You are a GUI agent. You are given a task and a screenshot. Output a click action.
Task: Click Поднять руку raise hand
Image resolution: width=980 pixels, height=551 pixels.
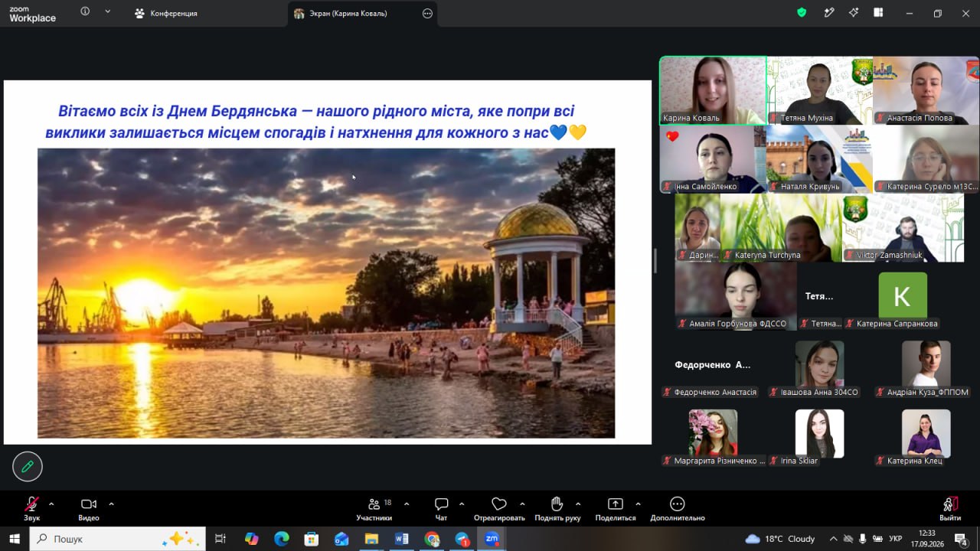[x=557, y=510]
